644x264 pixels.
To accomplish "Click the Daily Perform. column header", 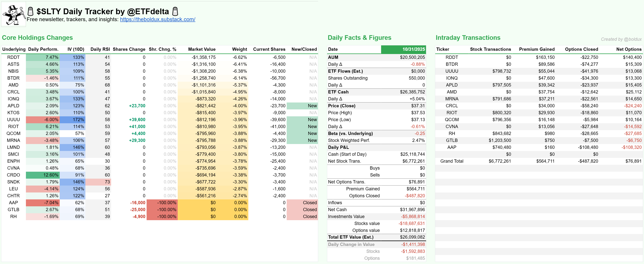I will (43, 49).
